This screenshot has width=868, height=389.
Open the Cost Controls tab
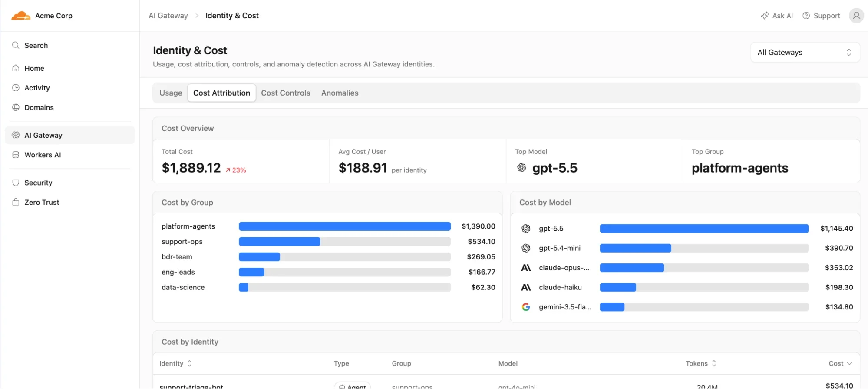[x=286, y=93]
